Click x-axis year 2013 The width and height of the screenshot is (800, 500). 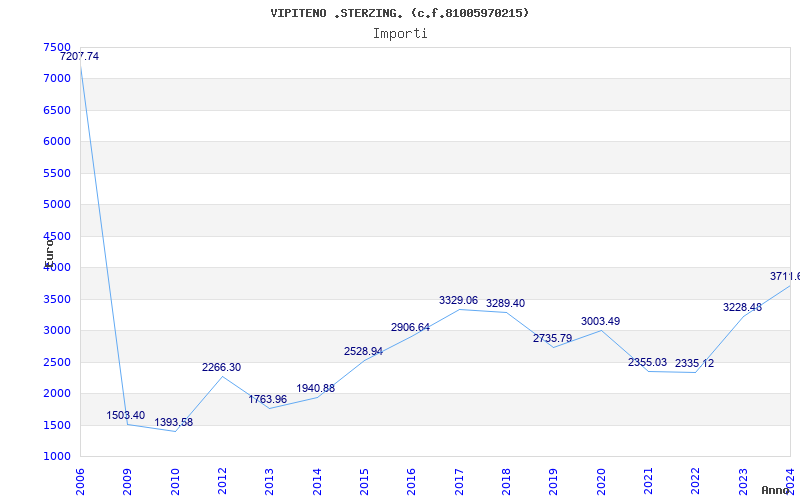pyautogui.click(x=269, y=482)
